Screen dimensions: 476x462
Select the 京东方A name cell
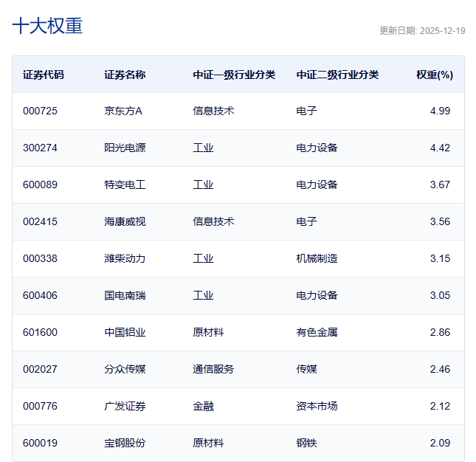point(123,111)
